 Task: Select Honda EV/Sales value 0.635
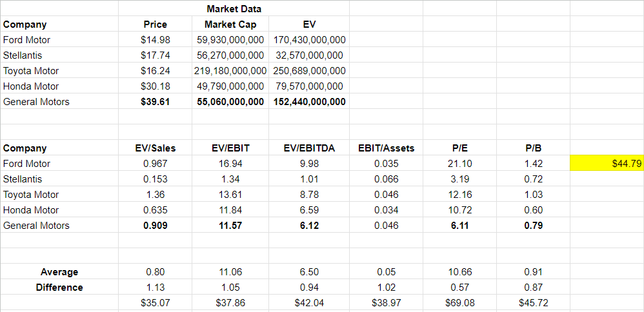coord(156,210)
